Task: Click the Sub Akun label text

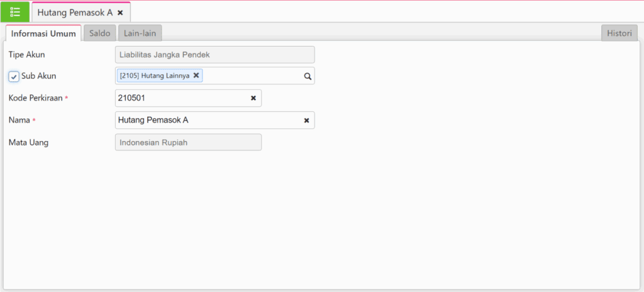Action: click(38, 76)
